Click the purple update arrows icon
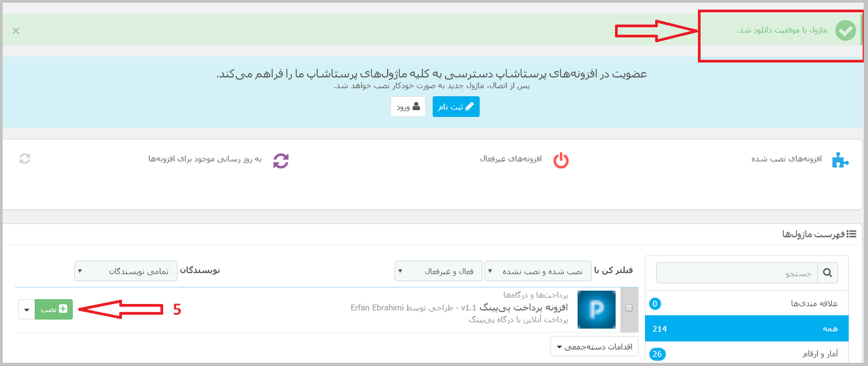The image size is (868, 366). (280, 160)
